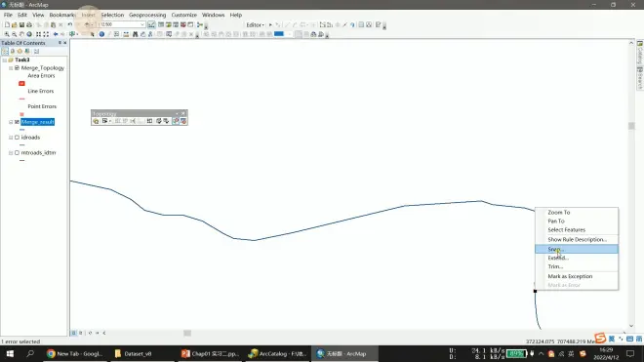Click the vertical scrollbar thumb of map
Image resolution: width=644 pixels, height=362 pixels.
631,126
